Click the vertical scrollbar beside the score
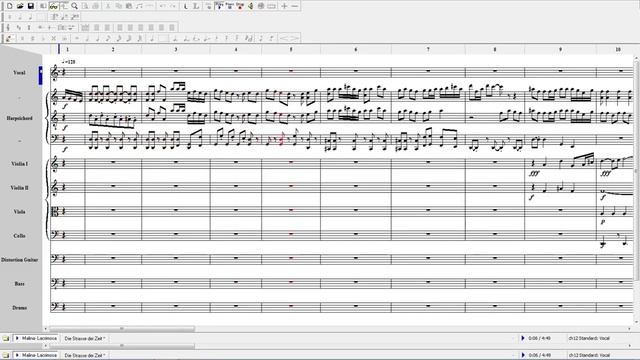The height and width of the screenshot is (360, 640). [637, 171]
